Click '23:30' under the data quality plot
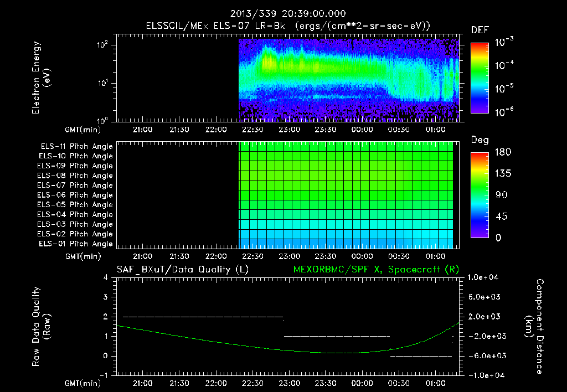The height and width of the screenshot is (392, 567). click(326, 383)
